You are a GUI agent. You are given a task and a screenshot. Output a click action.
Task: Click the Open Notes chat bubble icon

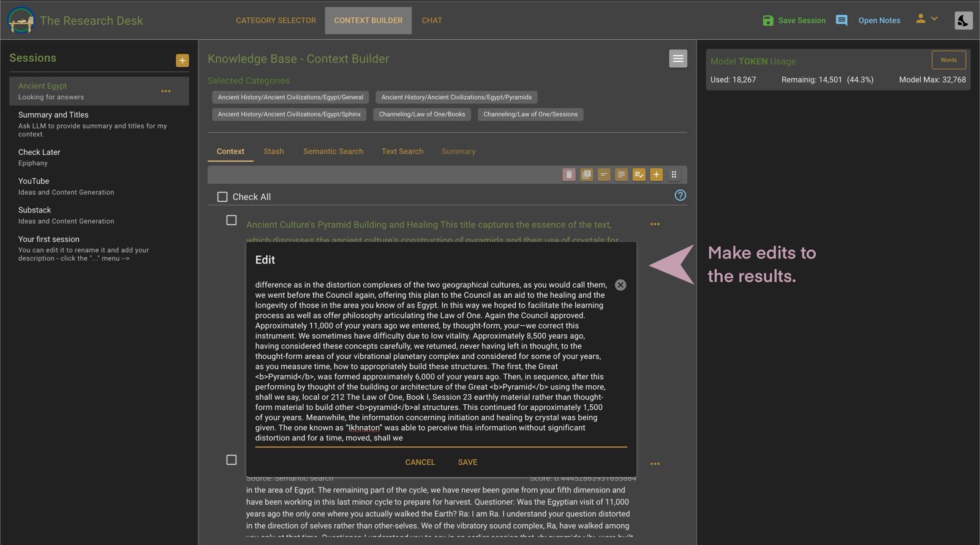842,21
